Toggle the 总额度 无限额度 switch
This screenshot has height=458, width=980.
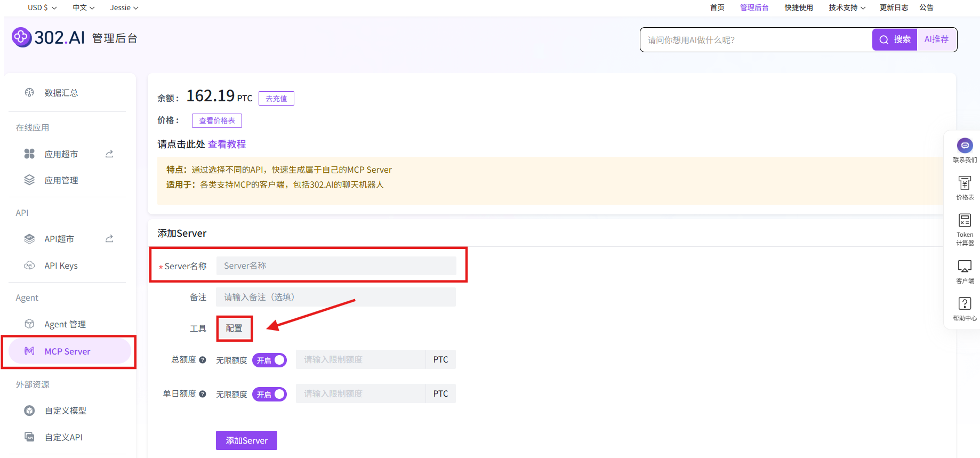point(269,360)
